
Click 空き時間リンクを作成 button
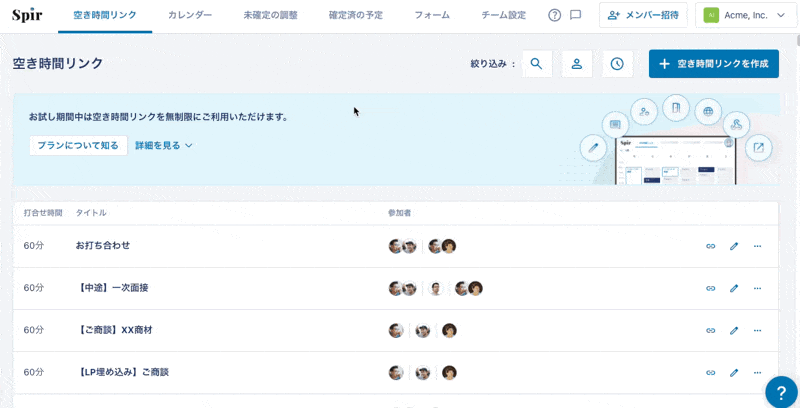(713, 64)
